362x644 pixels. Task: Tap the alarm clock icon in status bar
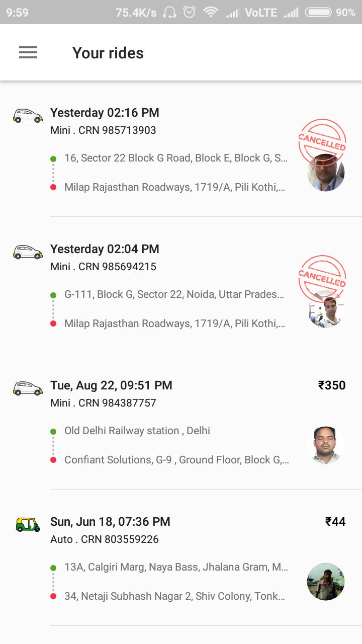(190, 12)
